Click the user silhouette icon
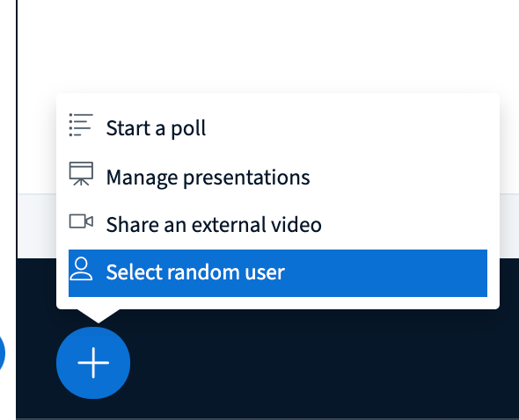Viewport: 519px width, 420px height. tap(81, 269)
